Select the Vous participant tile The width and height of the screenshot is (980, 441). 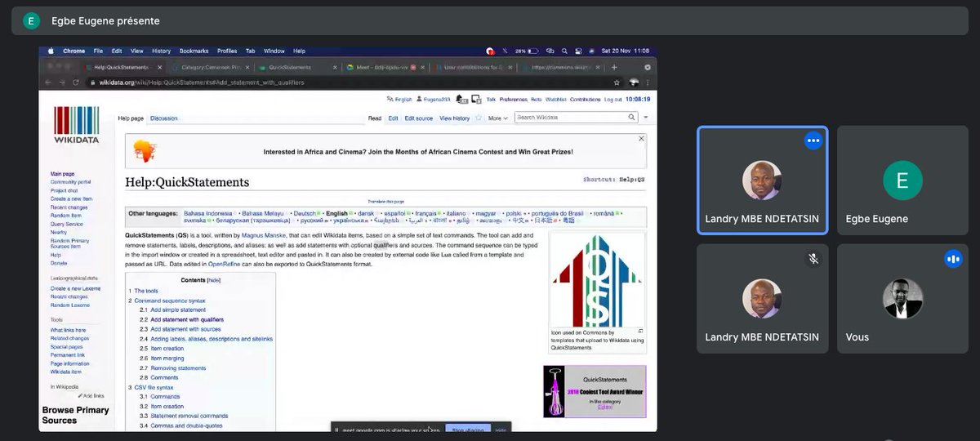902,298
